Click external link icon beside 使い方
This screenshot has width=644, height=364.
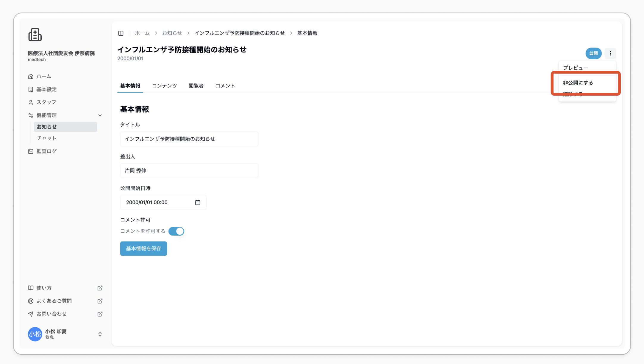tap(100, 288)
